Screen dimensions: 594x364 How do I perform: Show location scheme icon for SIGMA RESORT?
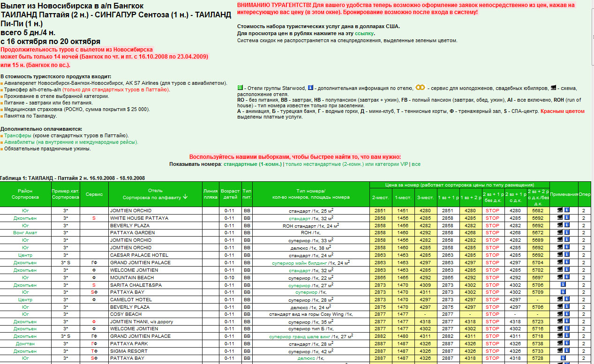(560, 351)
